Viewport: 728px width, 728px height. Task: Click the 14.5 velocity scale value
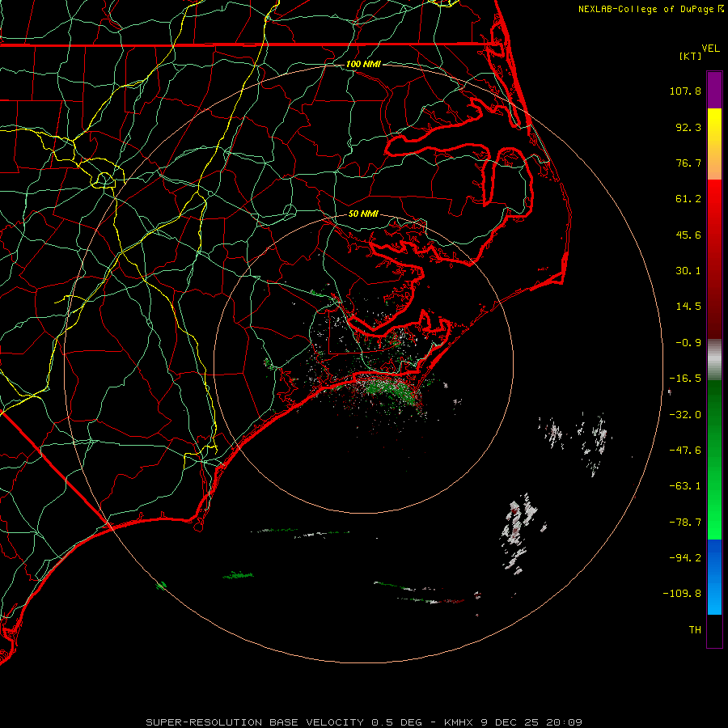coord(688,307)
